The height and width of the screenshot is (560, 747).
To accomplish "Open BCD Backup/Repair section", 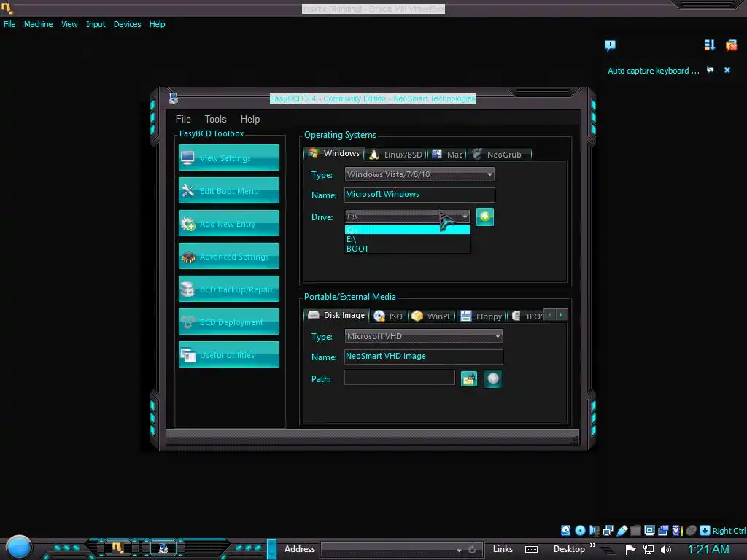I will 228,289.
